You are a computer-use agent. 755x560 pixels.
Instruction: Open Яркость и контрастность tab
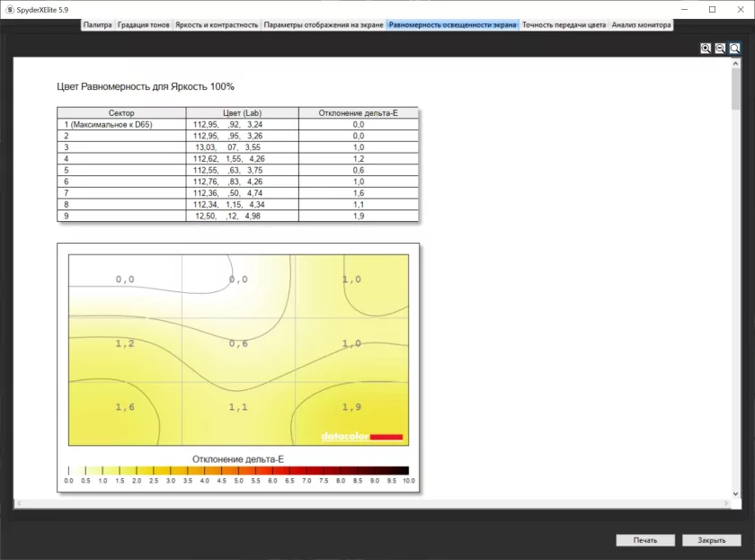point(217,24)
